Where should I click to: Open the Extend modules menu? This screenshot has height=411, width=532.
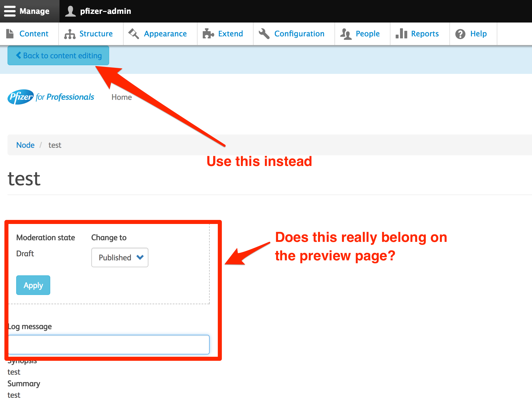(225, 34)
